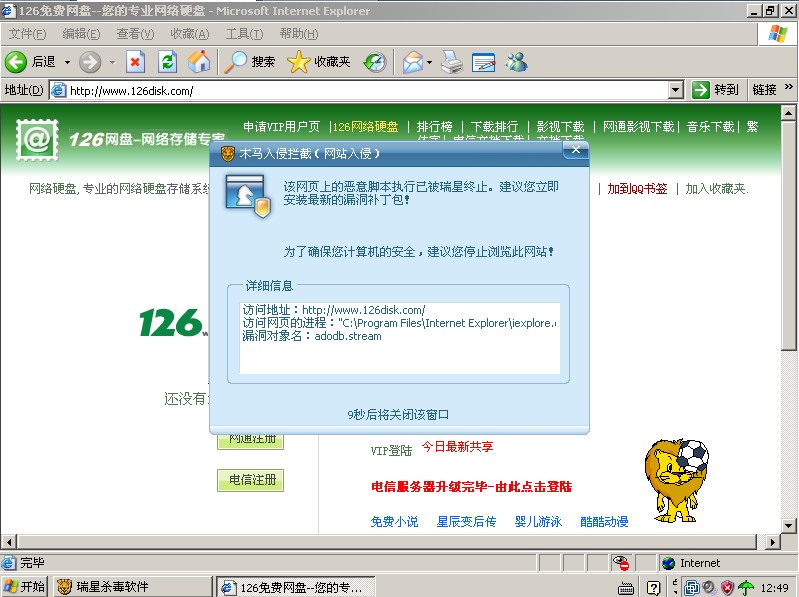Viewport: 799px width, 597px height.
Task: Open the Mail button dropdown arrow
Action: point(430,62)
